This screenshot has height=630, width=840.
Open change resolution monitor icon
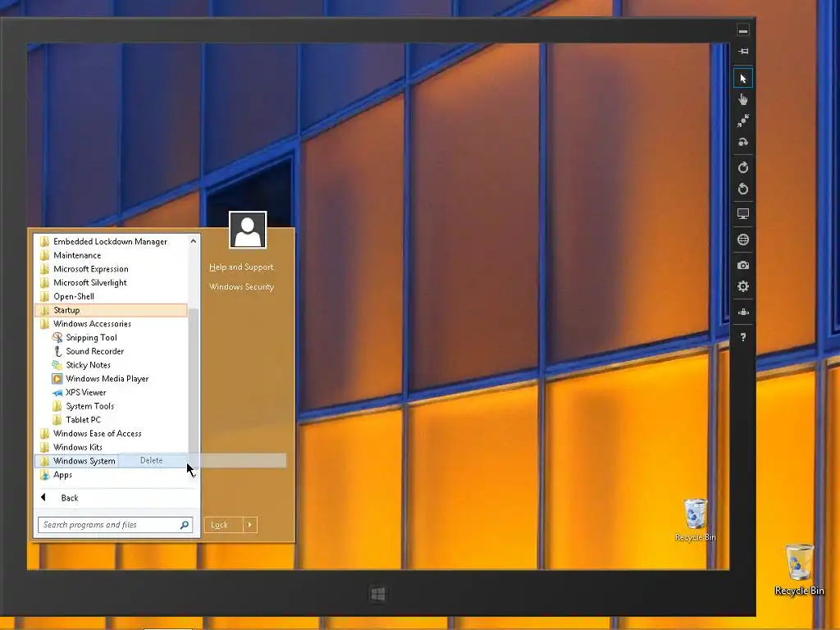tap(743, 214)
